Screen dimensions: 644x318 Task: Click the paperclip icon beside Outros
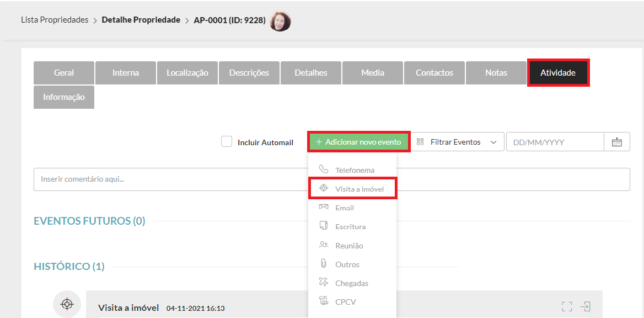324,263
